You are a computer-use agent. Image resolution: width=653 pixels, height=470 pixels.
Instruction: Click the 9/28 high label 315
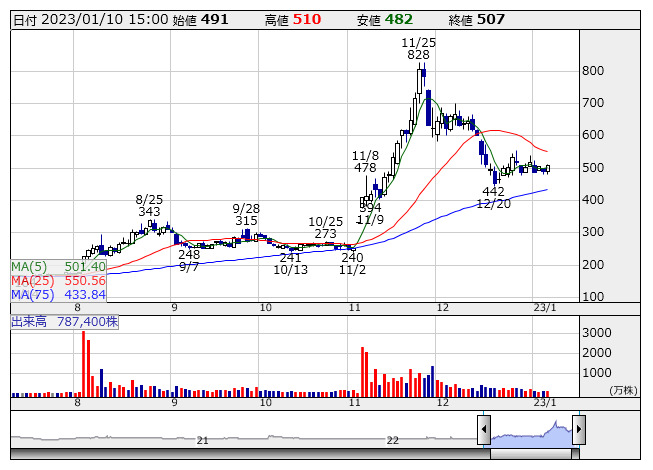coord(246,221)
